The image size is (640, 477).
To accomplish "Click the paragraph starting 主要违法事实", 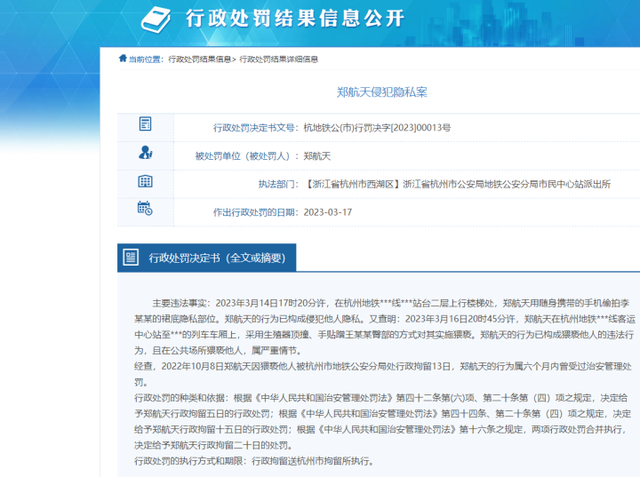I will pyautogui.click(x=385, y=326).
